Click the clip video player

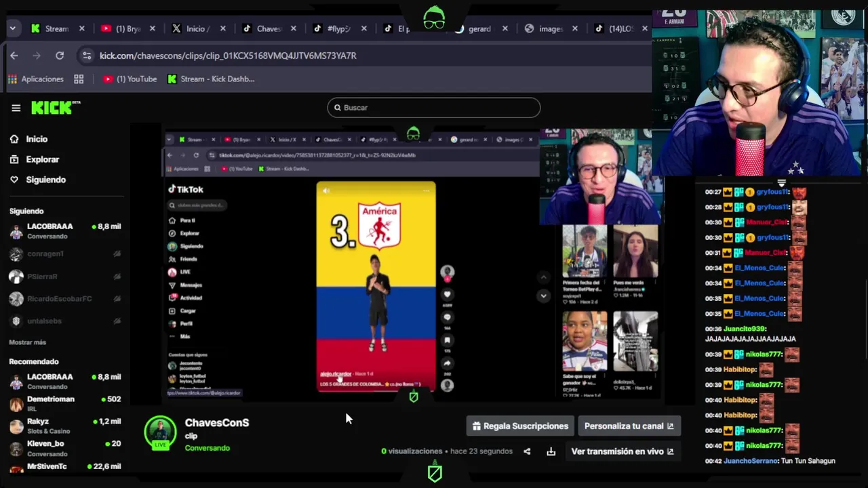tap(412, 264)
